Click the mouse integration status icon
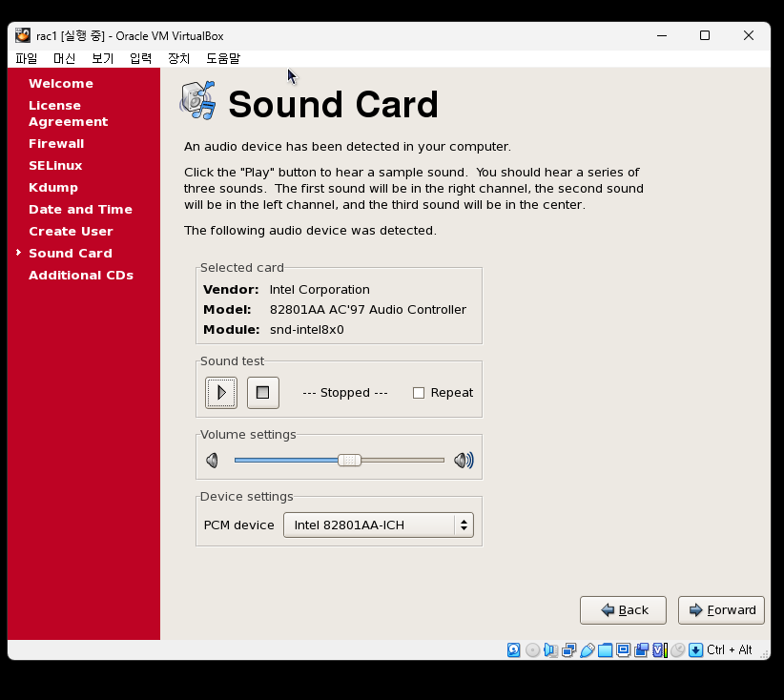This screenshot has width=784, height=700. pos(678,650)
